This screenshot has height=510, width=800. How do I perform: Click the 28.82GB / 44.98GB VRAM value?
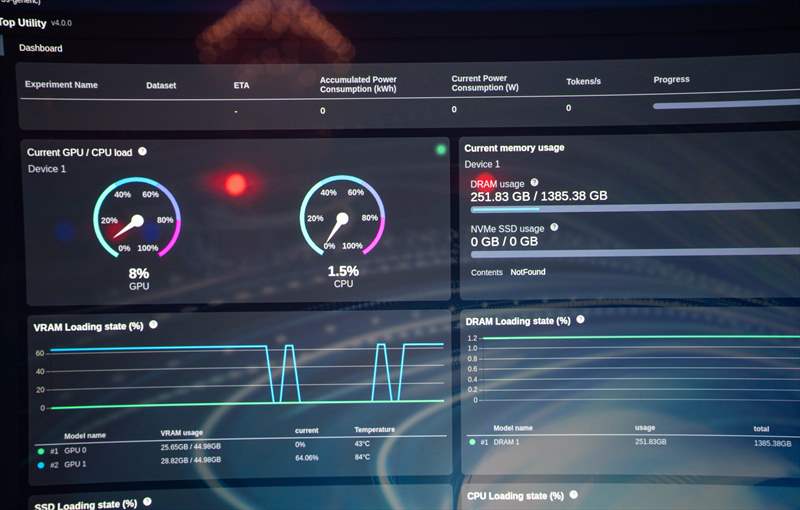(191, 460)
